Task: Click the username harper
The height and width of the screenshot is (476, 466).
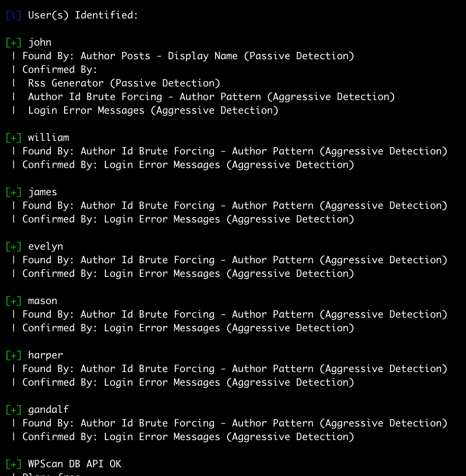Action: (x=46, y=355)
